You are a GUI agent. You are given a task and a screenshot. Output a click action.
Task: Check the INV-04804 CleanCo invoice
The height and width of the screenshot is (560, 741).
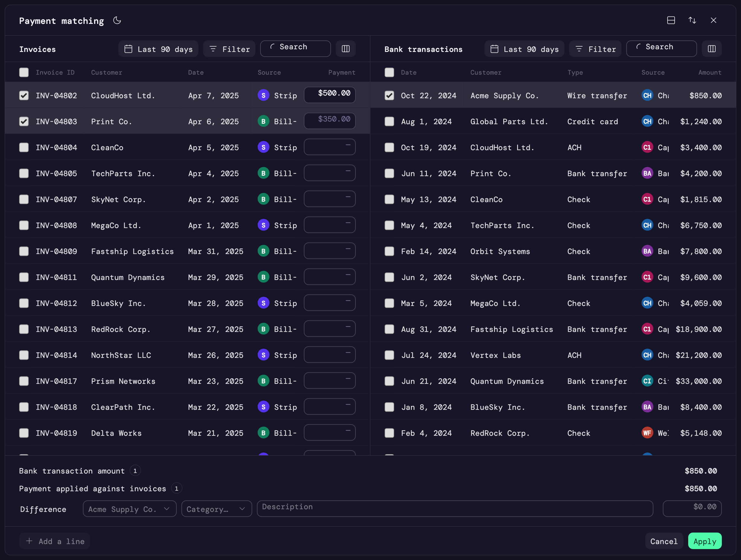(24, 148)
